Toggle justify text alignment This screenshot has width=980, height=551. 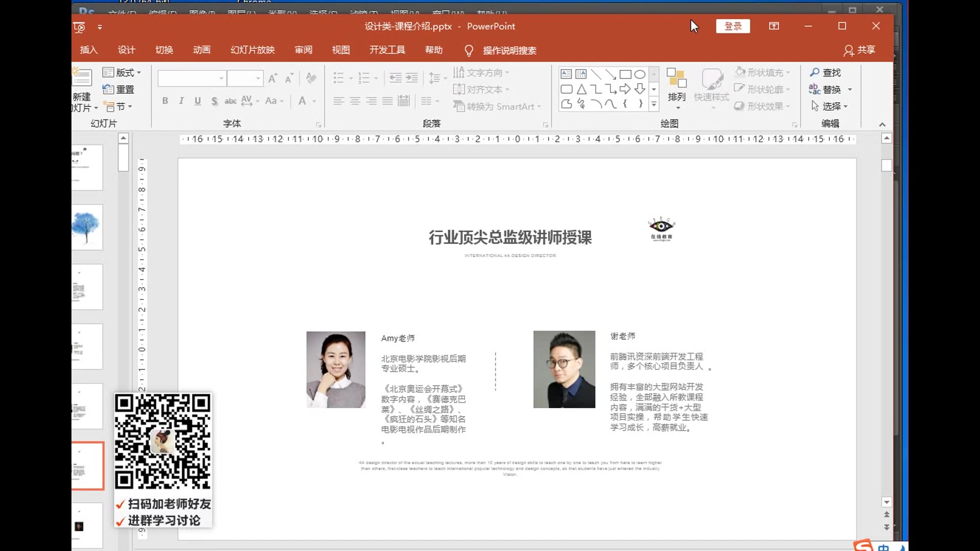(388, 101)
